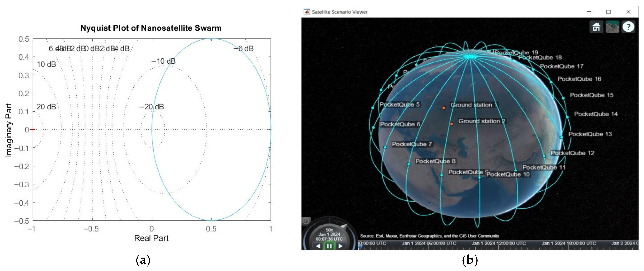This screenshot has width=644, height=271.
Task: Pause the satellite animation
Action: [x=329, y=246]
